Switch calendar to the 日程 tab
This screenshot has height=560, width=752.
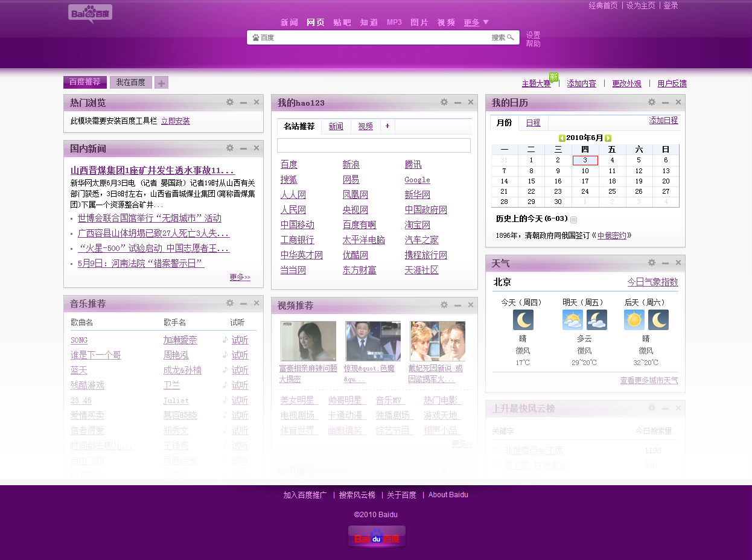click(x=533, y=122)
